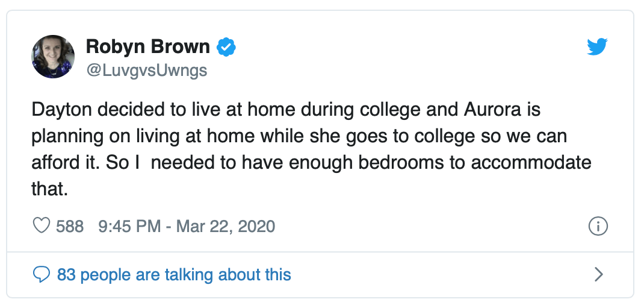Image resolution: width=644 pixels, height=305 pixels.
Task: Open "83 people are talking about this"
Action: click(174, 275)
